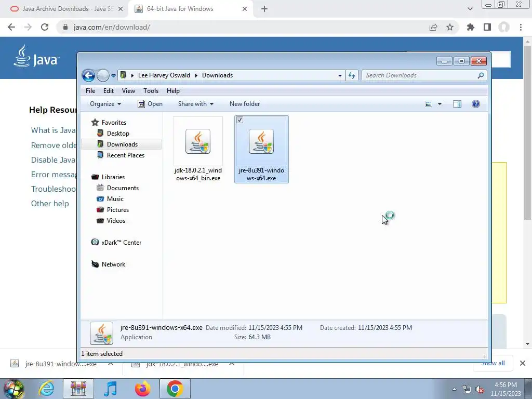
Task: Click Chrome back arrow
Action: 11,27
